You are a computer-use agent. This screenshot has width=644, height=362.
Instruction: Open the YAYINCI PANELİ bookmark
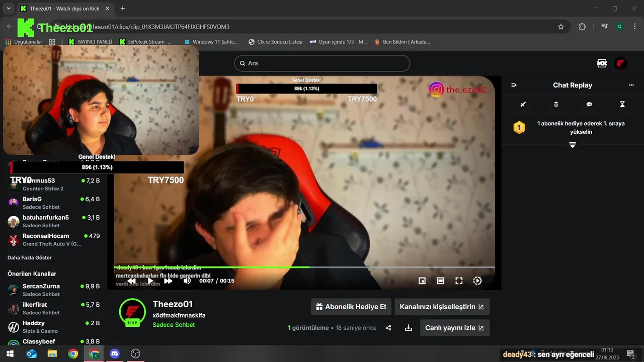(91, 42)
